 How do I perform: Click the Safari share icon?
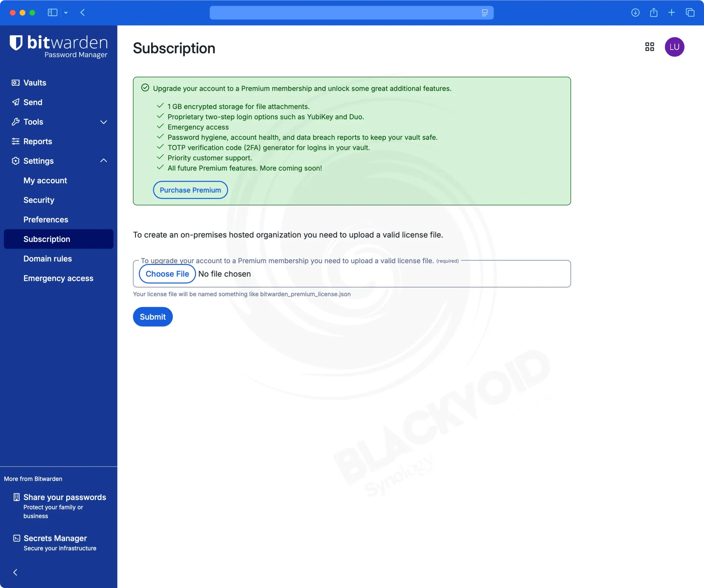coord(654,13)
